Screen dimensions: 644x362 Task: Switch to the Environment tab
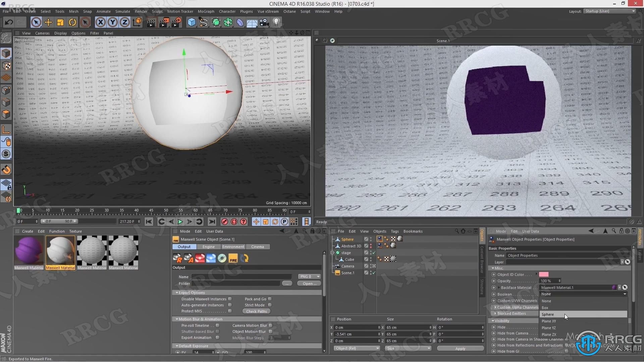(233, 247)
